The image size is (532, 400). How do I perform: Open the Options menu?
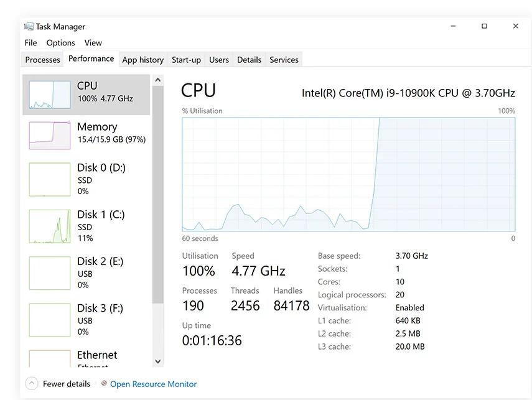click(60, 42)
